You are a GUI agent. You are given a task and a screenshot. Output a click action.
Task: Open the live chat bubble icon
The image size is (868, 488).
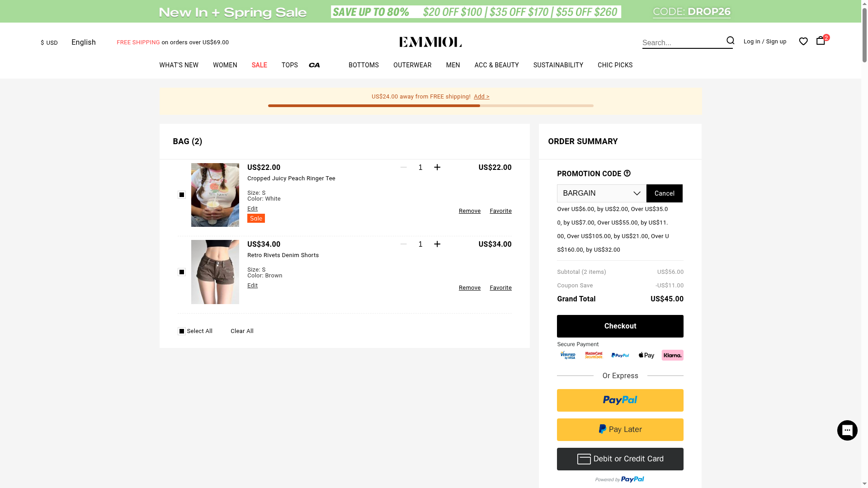(x=847, y=430)
